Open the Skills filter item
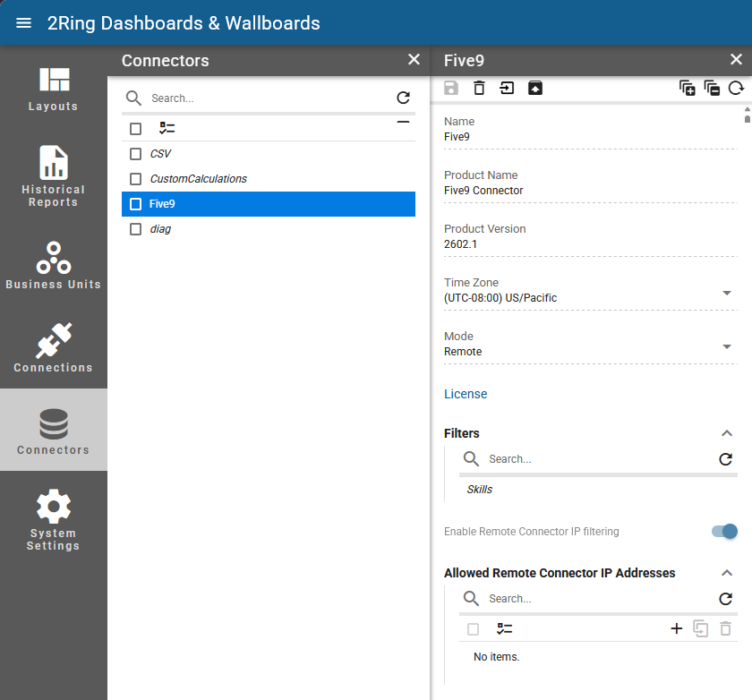 (480, 490)
